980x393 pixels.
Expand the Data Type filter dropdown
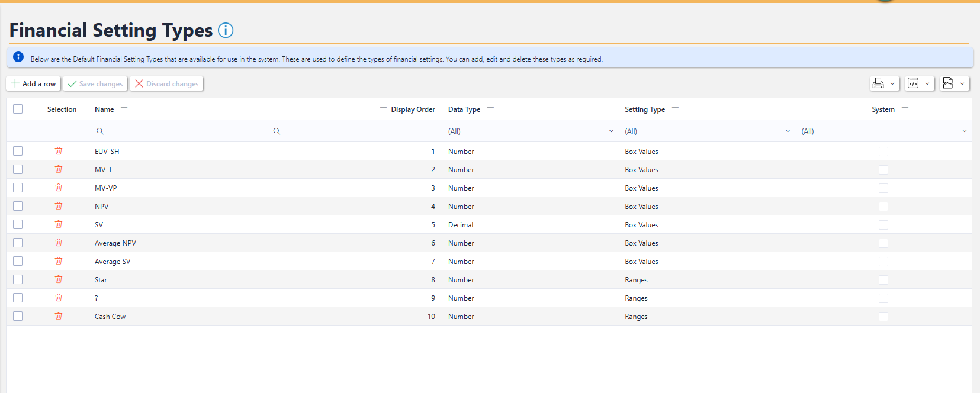611,131
